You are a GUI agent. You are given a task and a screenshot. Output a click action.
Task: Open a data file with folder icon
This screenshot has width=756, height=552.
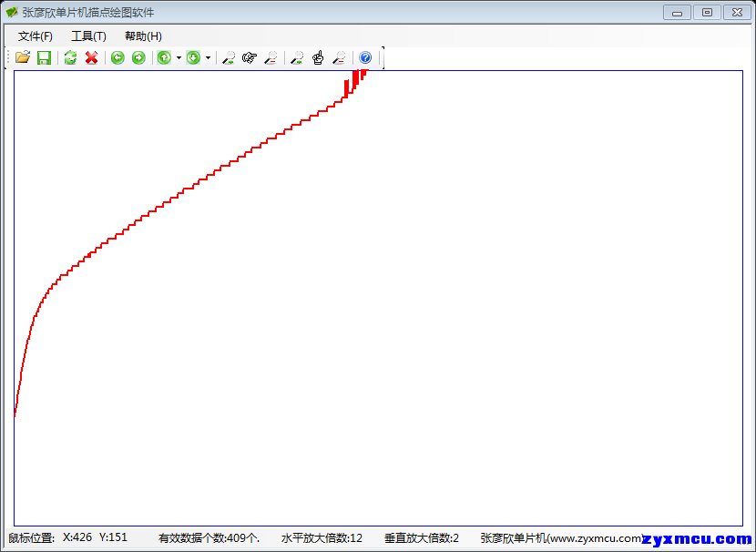(23, 58)
